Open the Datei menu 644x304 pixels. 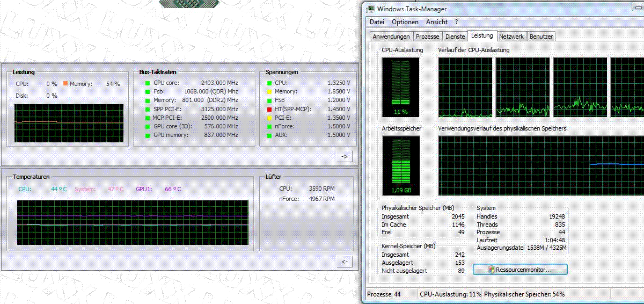(x=377, y=22)
